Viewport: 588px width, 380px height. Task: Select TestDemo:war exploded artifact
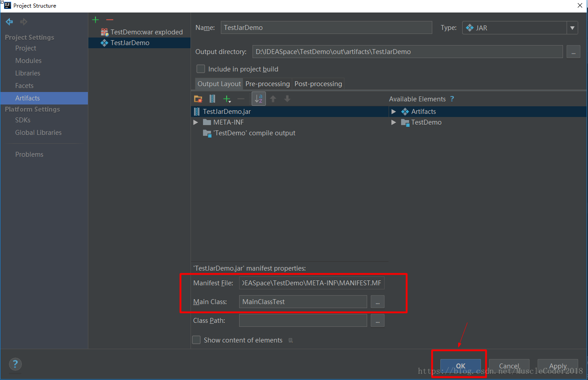[x=146, y=32]
